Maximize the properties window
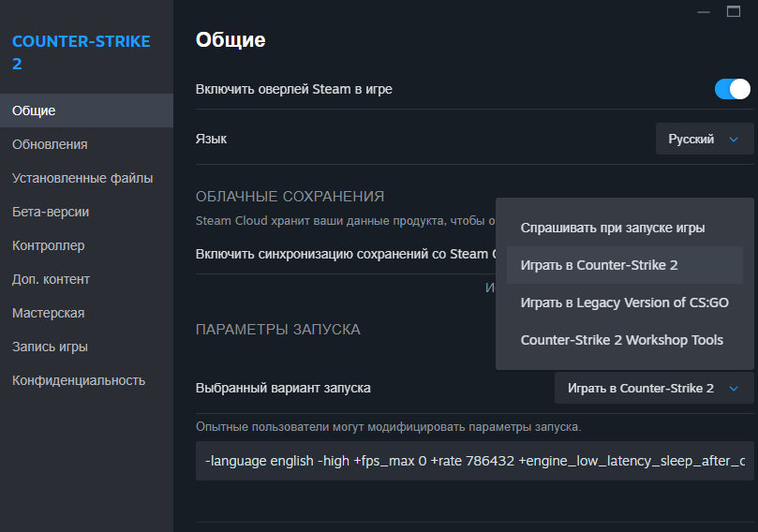 coord(734,11)
